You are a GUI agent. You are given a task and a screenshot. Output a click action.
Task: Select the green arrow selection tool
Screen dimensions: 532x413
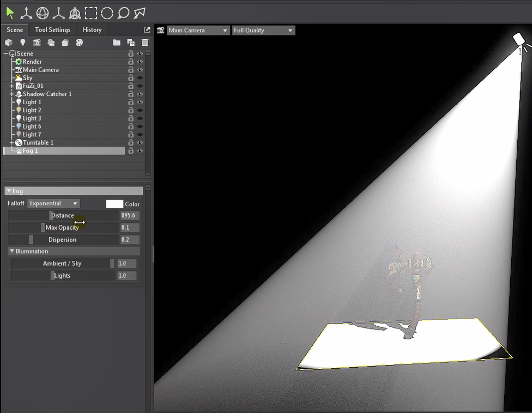pos(10,13)
